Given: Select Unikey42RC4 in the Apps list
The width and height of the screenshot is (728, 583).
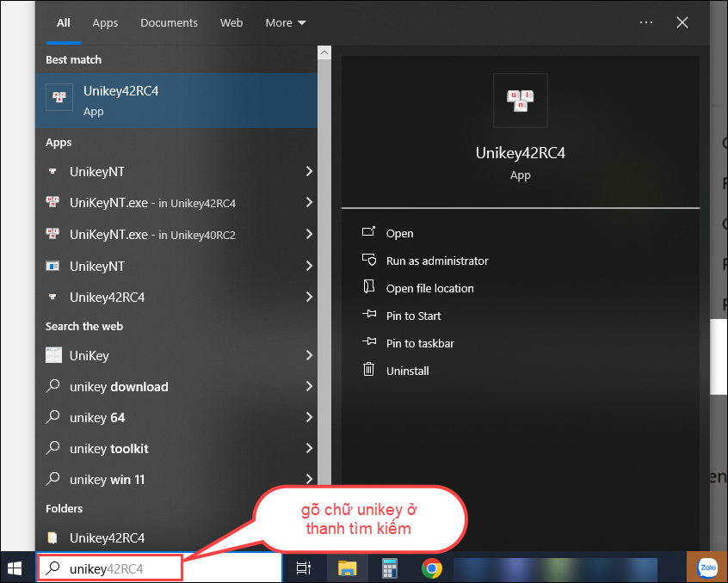Looking at the screenshot, I should 176,298.
